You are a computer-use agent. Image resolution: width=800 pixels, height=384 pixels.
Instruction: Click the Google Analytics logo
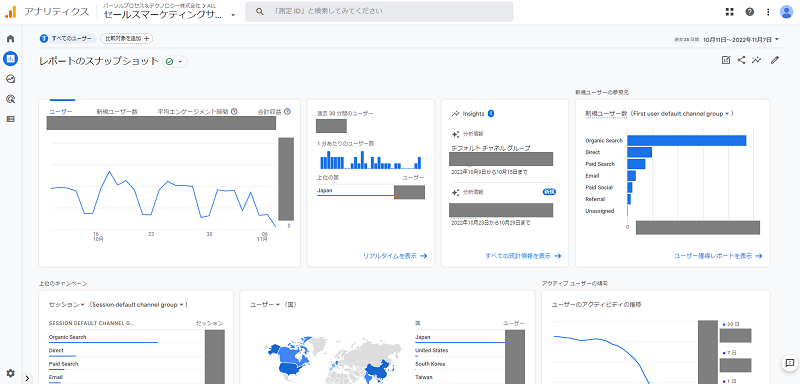[x=11, y=12]
